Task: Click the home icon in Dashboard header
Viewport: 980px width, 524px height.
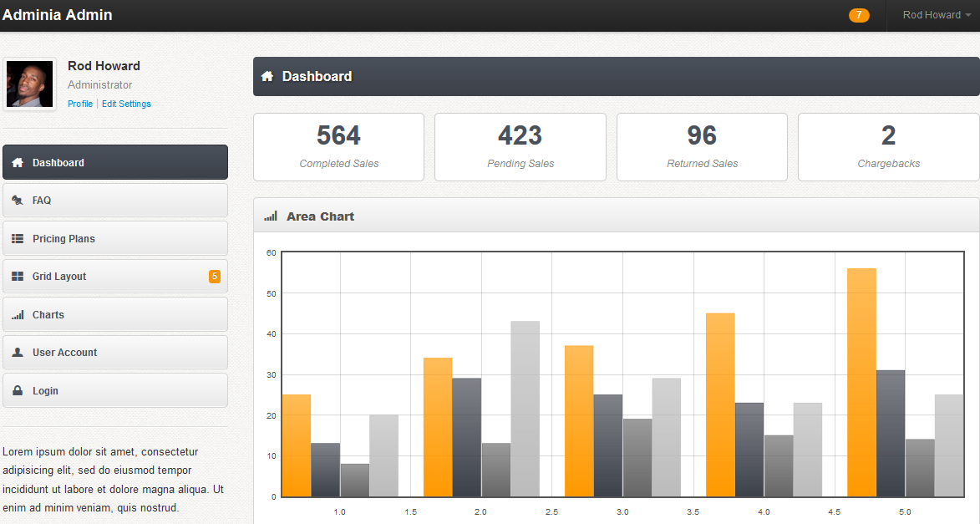Action: (x=267, y=76)
